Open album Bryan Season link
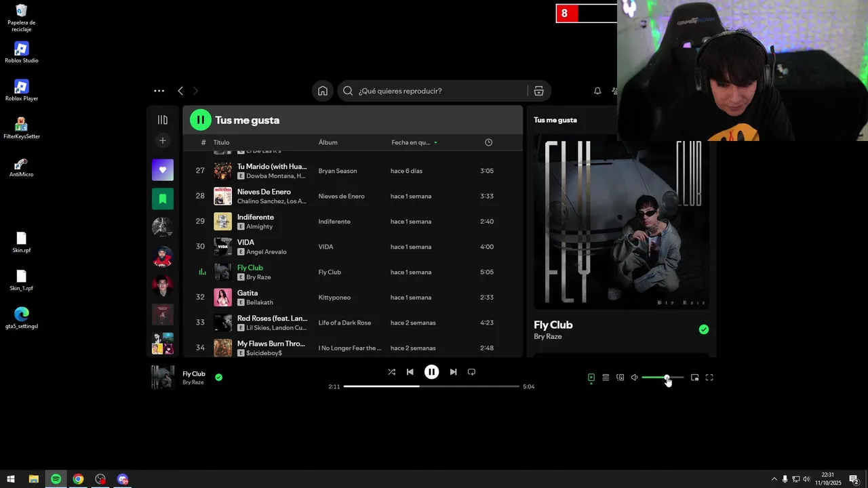This screenshot has height=488, width=868. [338, 171]
